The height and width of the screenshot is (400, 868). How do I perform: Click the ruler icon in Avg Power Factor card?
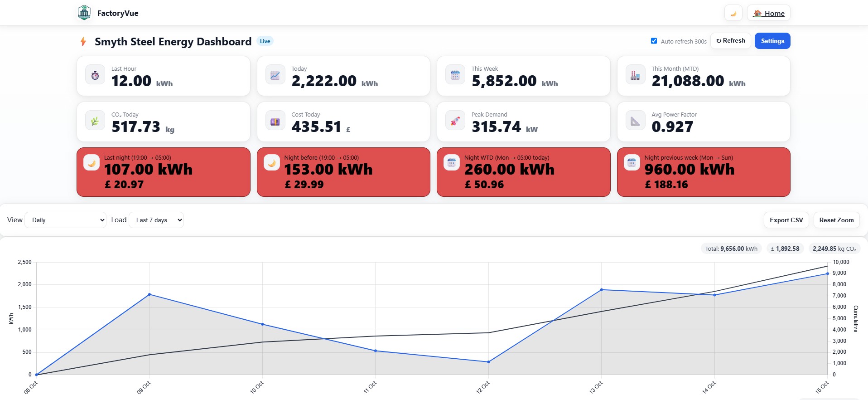point(635,121)
